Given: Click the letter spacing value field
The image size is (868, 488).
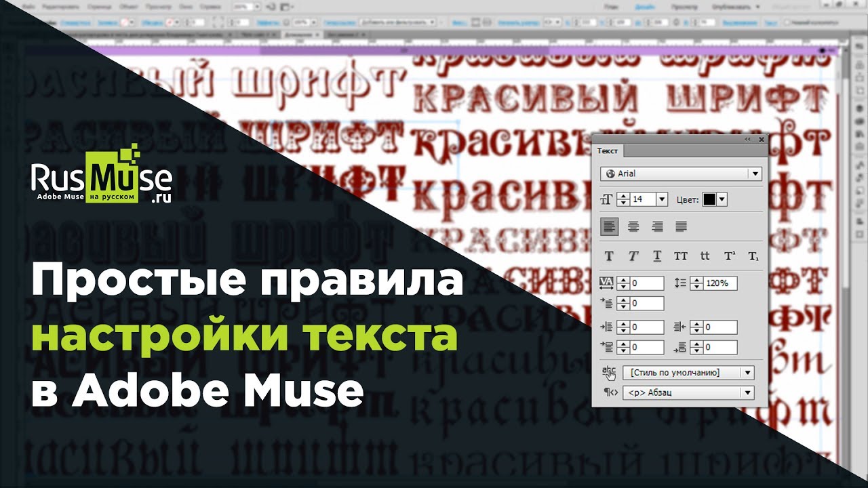Looking at the screenshot, I should pyautogui.click(x=646, y=283).
